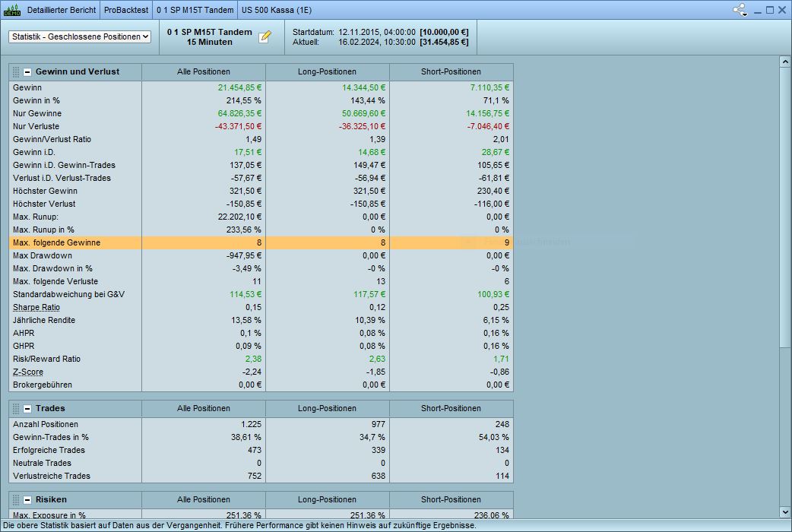Click the Alle Positionen header in Trades section
792x532 pixels.
pos(204,408)
